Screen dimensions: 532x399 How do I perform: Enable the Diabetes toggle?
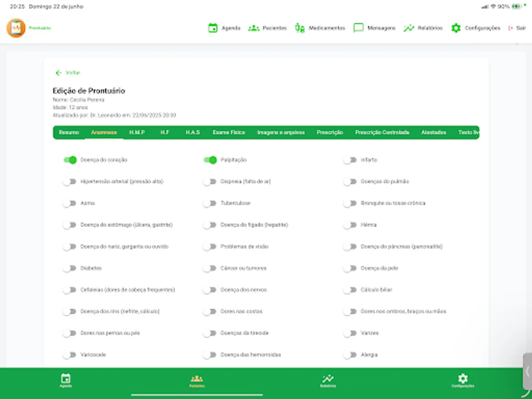coord(70,268)
